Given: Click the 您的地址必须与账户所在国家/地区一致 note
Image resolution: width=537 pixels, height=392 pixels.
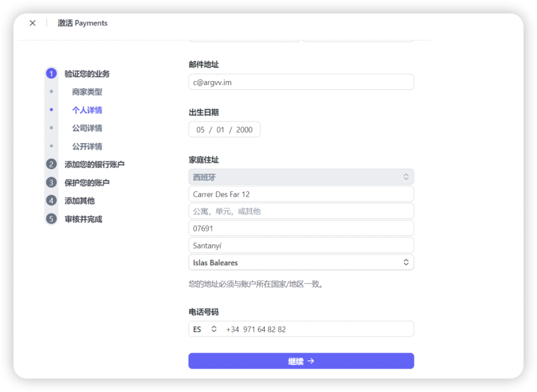Looking at the screenshot, I should [x=256, y=284].
